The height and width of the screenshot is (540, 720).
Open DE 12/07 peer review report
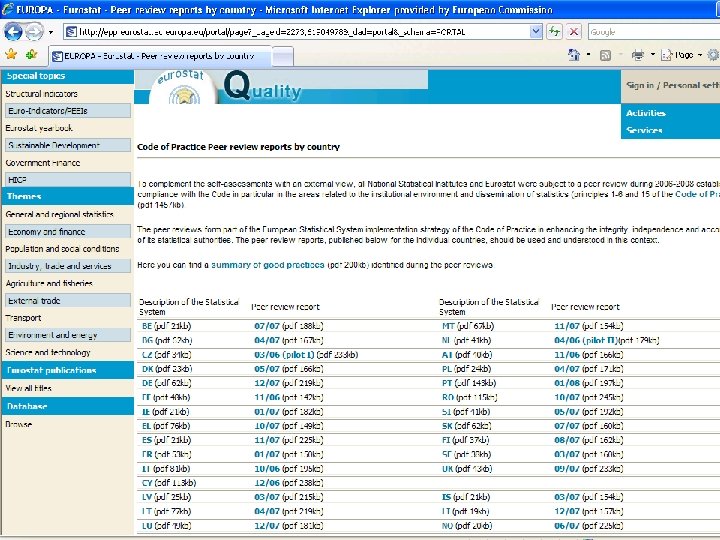pos(267,383)
